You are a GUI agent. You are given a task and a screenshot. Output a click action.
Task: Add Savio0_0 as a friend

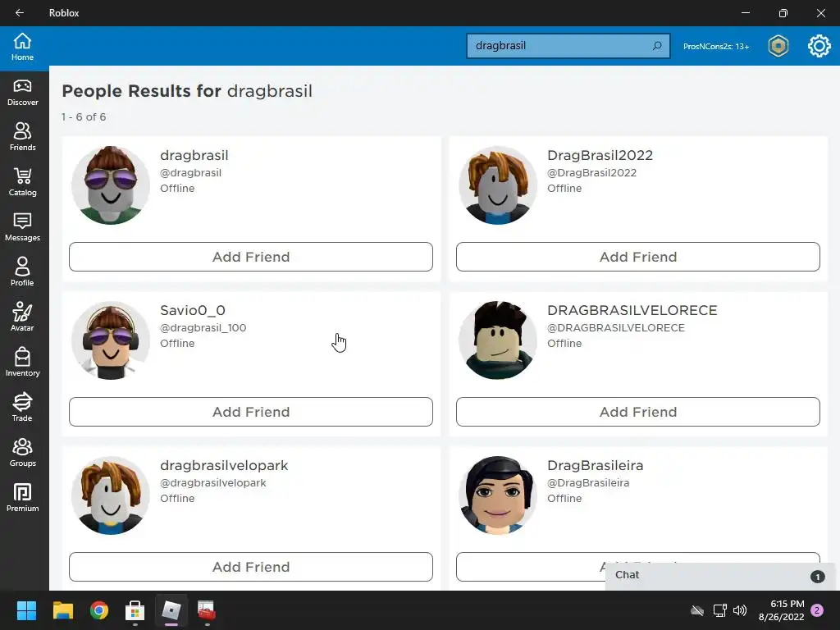pos(251,412)
